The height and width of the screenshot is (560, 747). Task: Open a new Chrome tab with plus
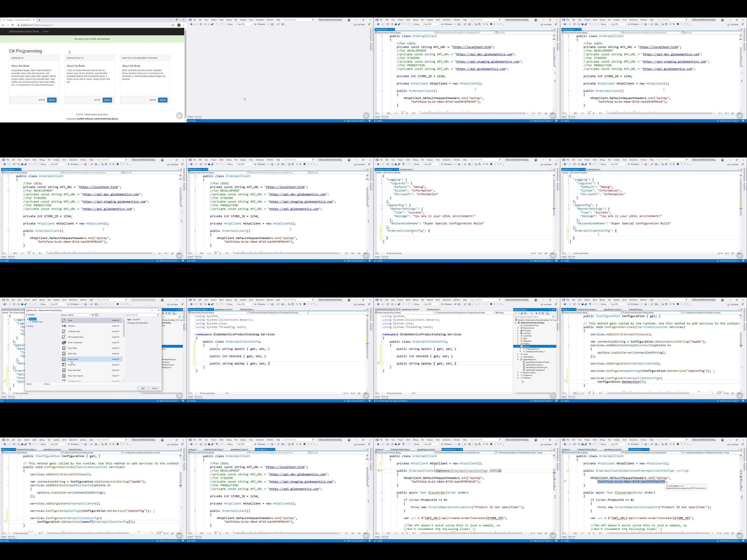click(x=39, y=20)
